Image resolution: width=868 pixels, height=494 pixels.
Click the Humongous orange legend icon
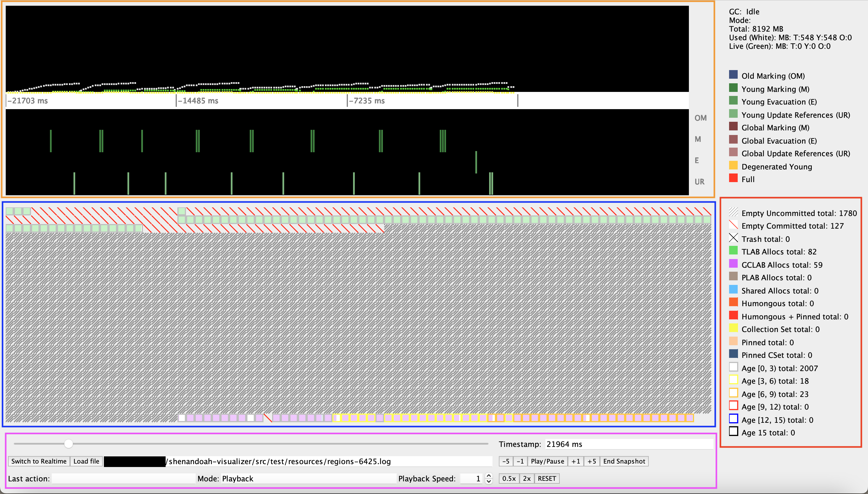[x=733, y=302]
